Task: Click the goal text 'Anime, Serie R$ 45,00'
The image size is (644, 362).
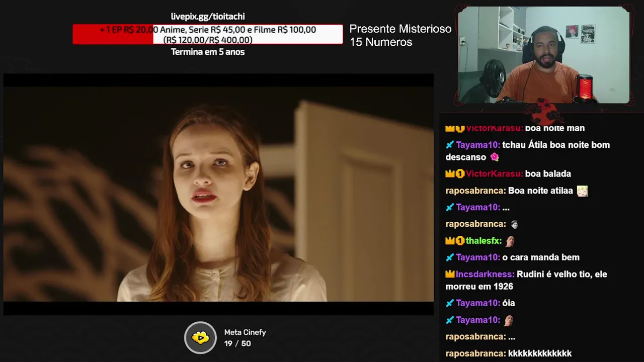Action: click(x=202, y=30)
